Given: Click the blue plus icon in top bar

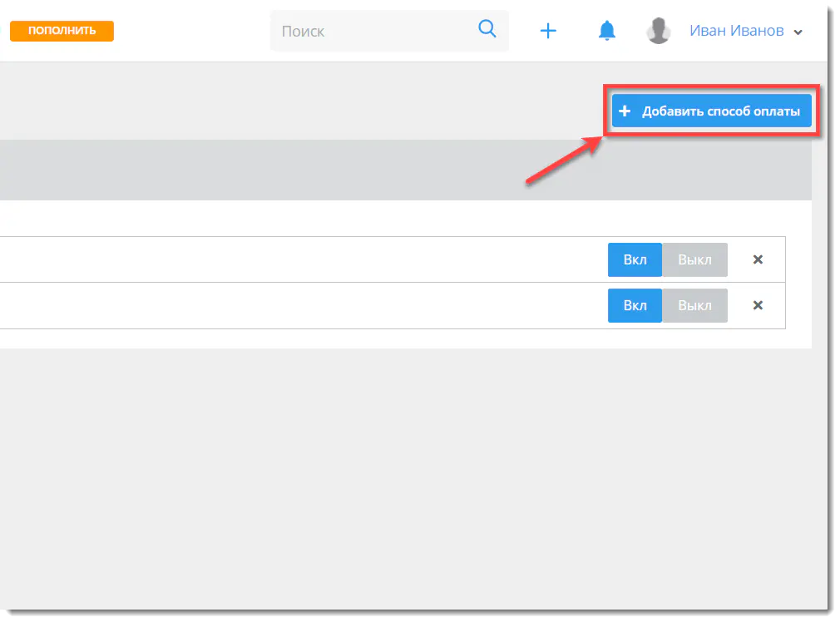Looking at the screenshot, I should click(x=548, y=32).
